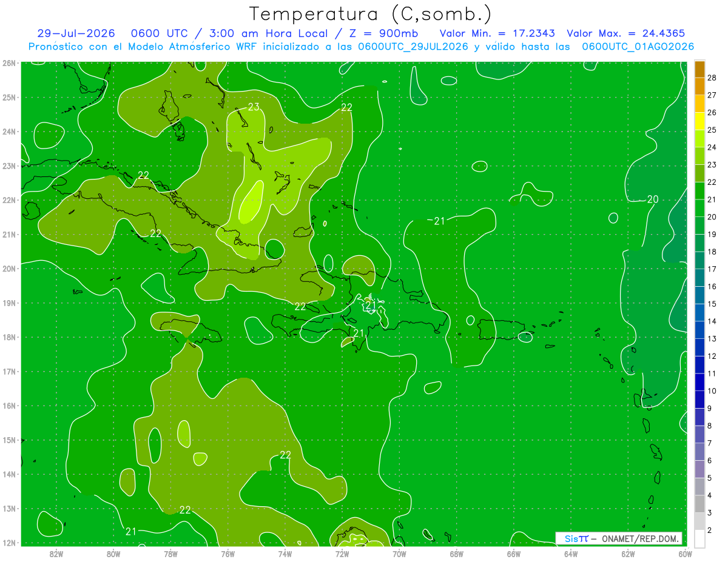The height and width of the screenshot is (562, 728).
Task: Click the colorbar tick label '13'
Action: pyautogui.click(x=712, y=338)
